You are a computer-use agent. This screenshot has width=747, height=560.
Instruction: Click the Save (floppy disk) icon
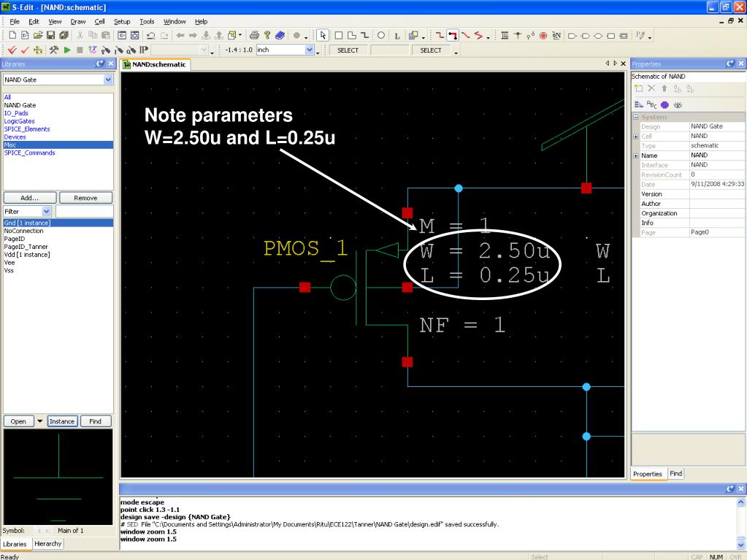tap(50, 35)
